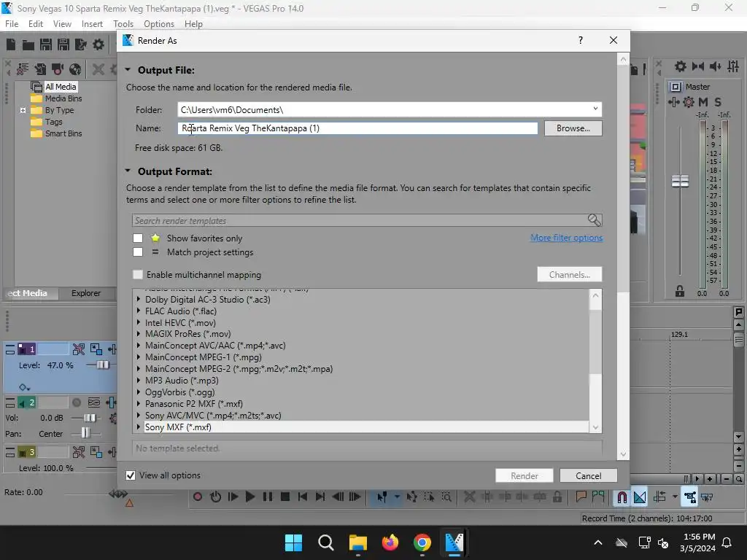
Task: Click the Open folder icon in main toolbar
Action: pos(28,44)
